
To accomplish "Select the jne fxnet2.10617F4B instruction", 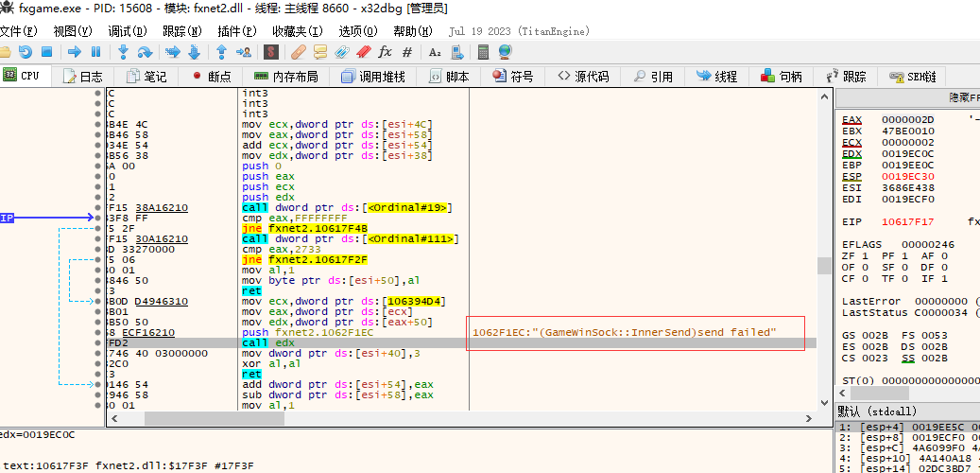I will point(304,228).
